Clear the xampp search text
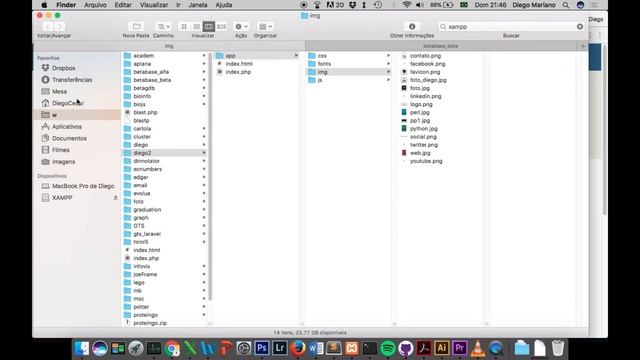Screen dimensions: 640x360 (580, 27)
